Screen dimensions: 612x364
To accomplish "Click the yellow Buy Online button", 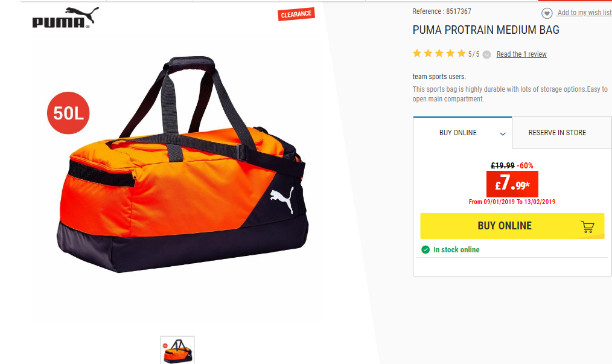I will (x=512, y=226).
